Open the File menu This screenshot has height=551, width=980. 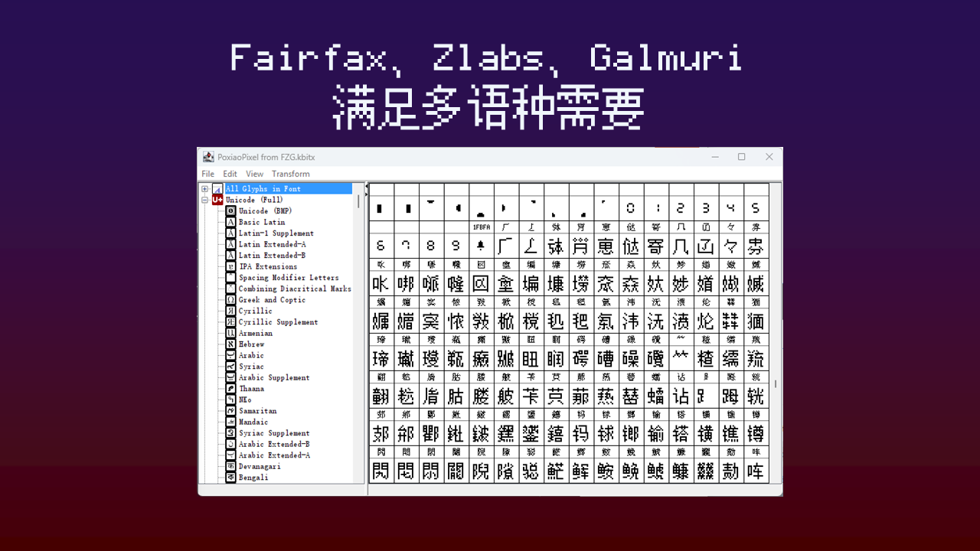pos(208,174)
